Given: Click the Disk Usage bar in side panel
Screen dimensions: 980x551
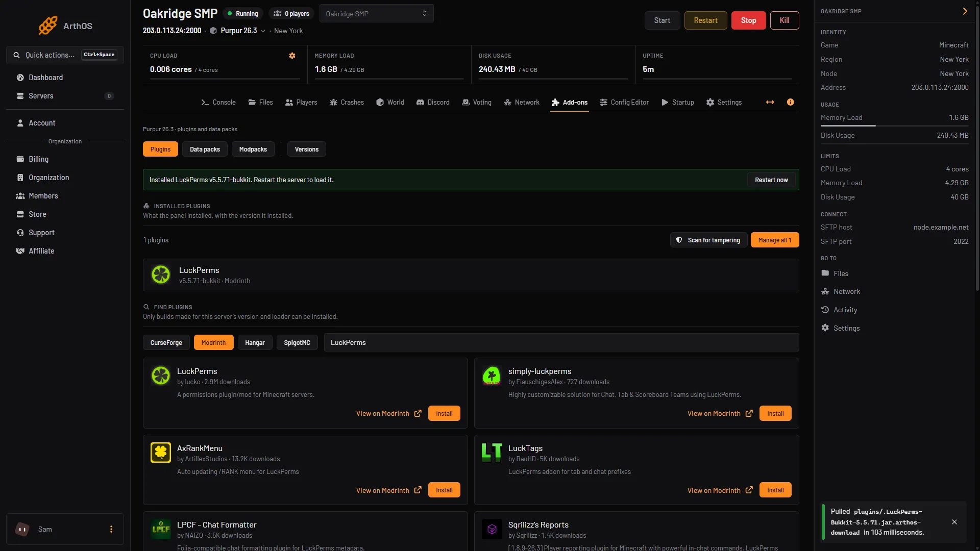Looking at the screenshot, I should click(895, 143).
